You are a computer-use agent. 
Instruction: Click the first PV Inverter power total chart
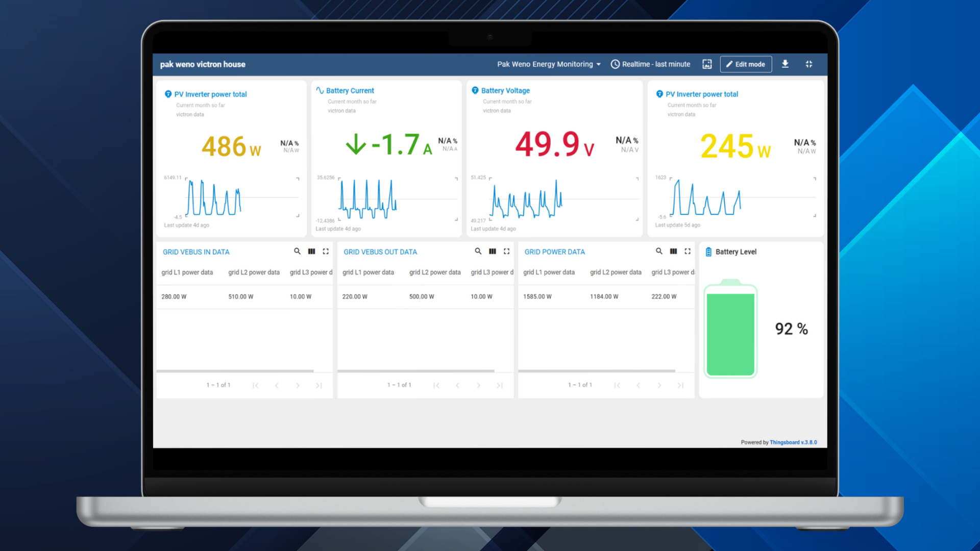[242, 197]
